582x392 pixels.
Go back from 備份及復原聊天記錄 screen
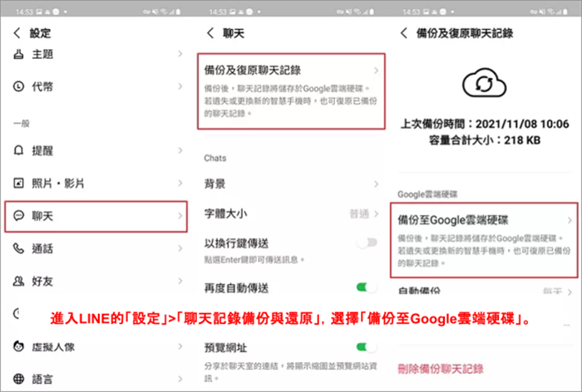404,33
